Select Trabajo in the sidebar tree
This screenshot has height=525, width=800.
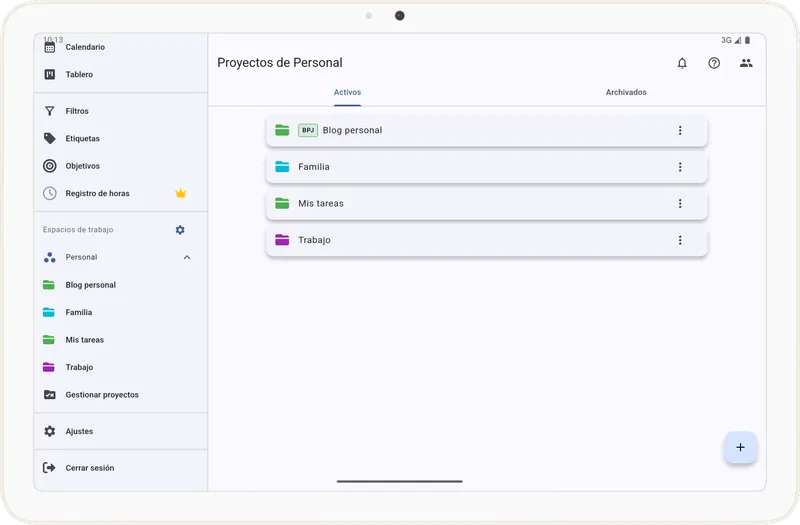[79, 367]
